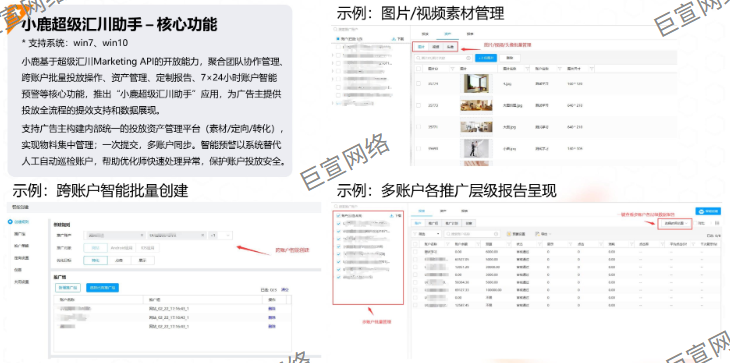Switch to 创意 sub-tab in report example
The height and width of the screenshot is (363, 730).
tap(469, 223)
